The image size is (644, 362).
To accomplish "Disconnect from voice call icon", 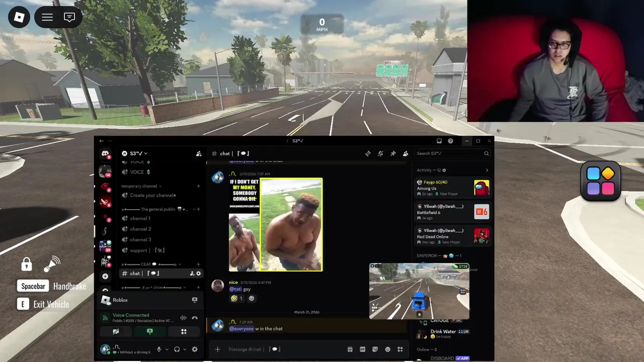I will 195,318.
